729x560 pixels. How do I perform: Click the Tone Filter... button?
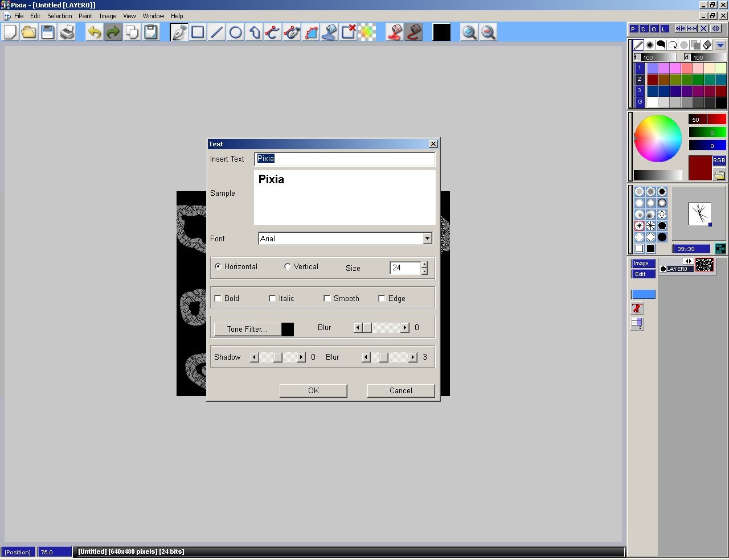(x=247, y=329)
